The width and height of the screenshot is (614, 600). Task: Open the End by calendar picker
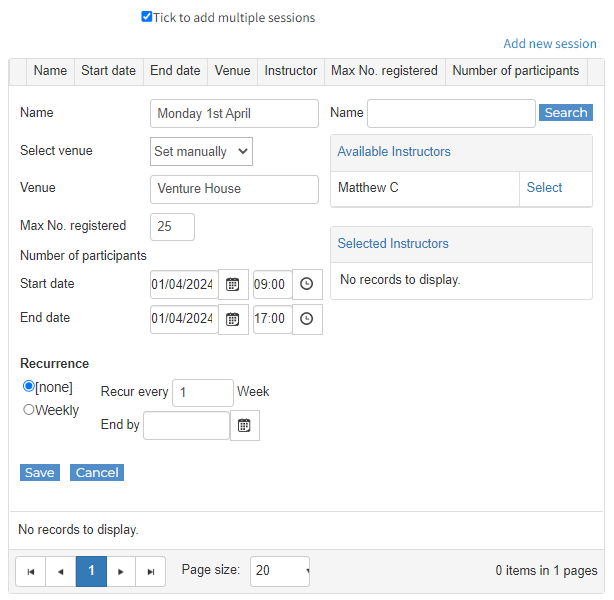coord(244,426)
